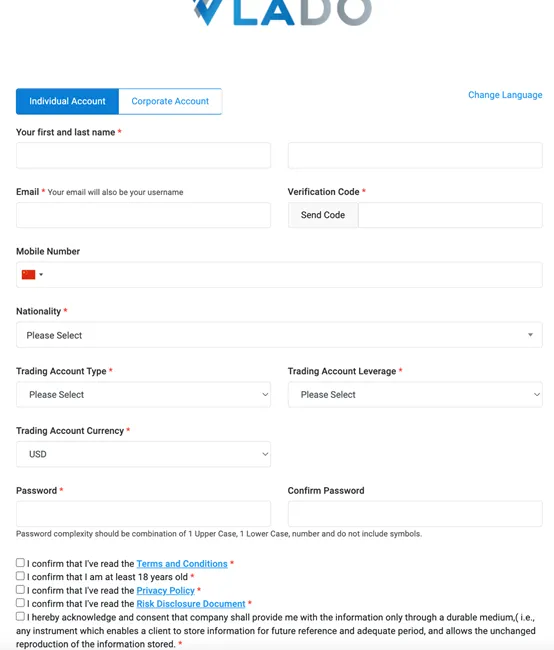
Task: Select the Trading Account Currency USD dropdown
Action: coord(143,454)
